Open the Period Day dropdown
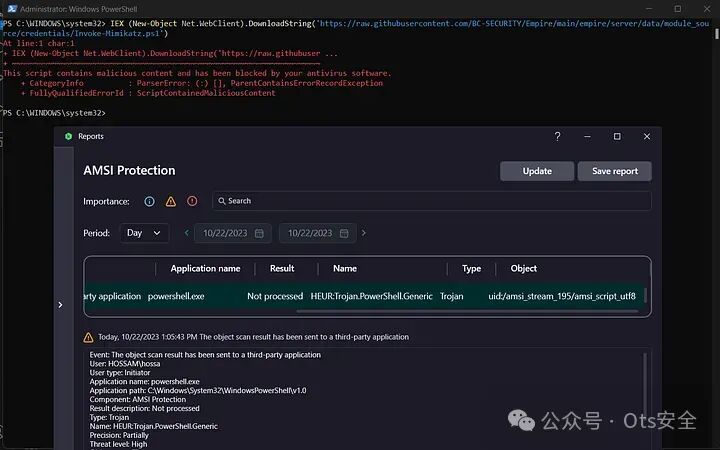This screenshot has height=450, width=720. [144, 233]
